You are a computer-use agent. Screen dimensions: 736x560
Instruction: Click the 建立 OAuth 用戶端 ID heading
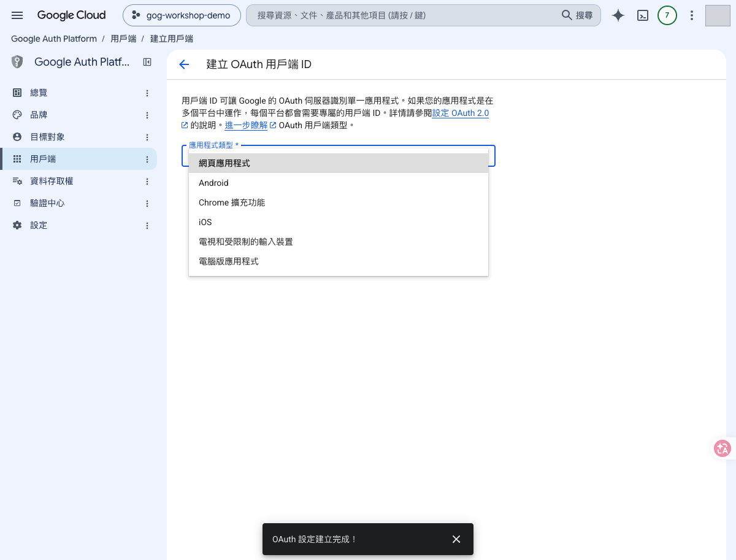[x=259, y=64]
